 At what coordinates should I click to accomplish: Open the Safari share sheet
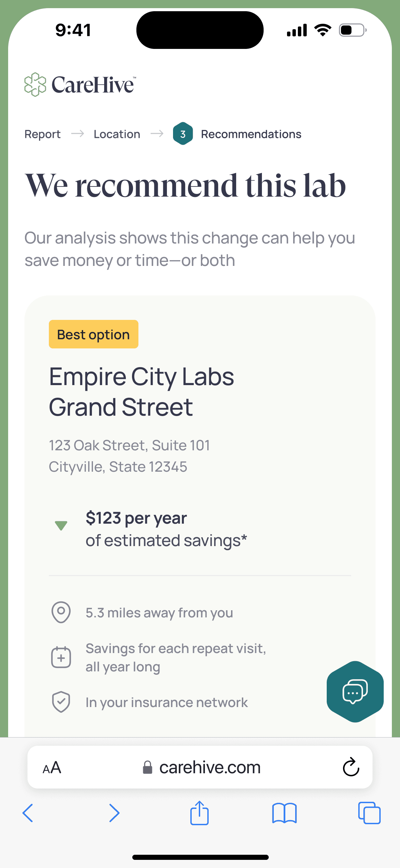(199, 813)
